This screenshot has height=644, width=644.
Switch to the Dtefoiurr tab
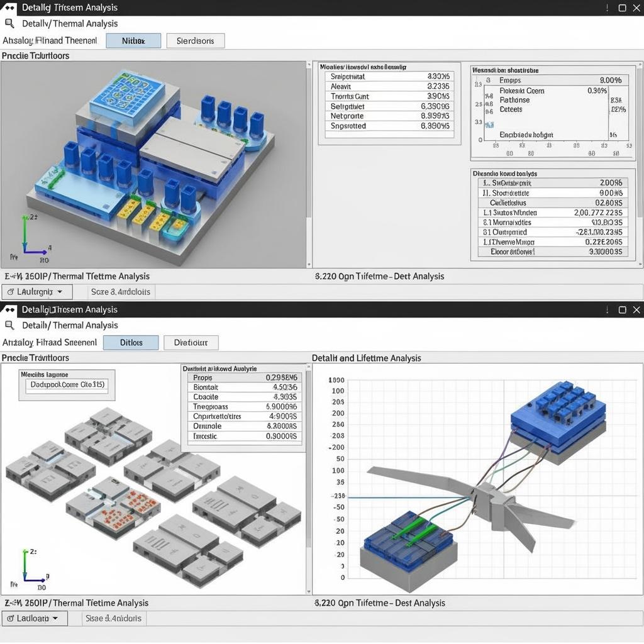[x=191, y=343]
